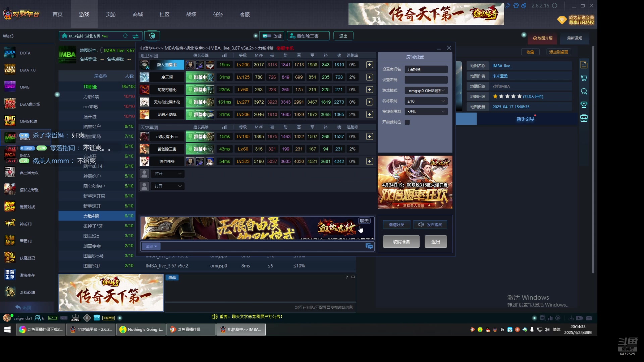Click the 取消准备 button
The image size is (644, 362).
coord(401,242)
